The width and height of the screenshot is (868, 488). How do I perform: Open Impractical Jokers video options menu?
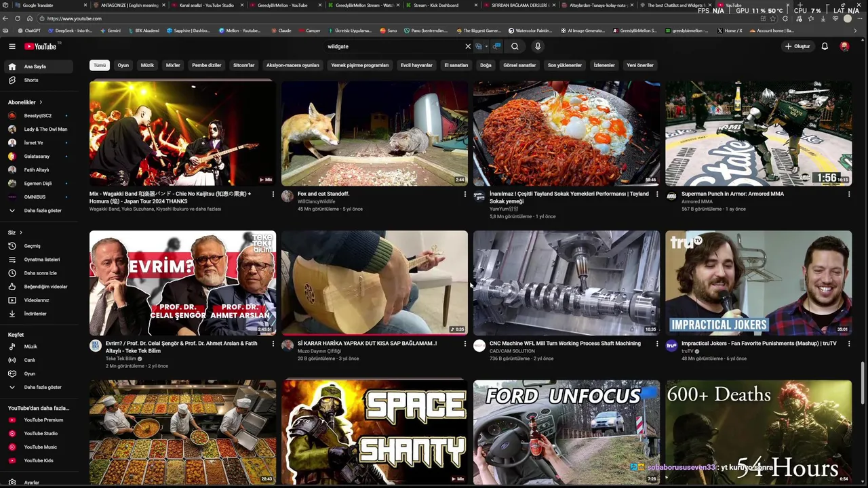point(849,344)
